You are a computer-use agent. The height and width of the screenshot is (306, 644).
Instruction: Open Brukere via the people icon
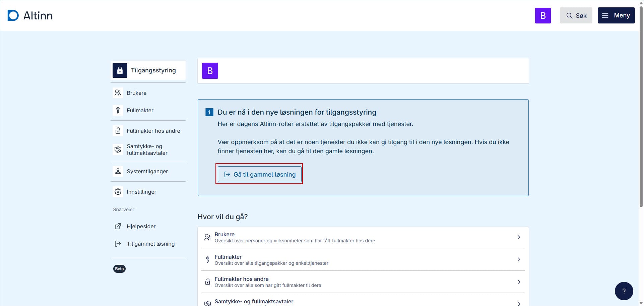point(118,93)
